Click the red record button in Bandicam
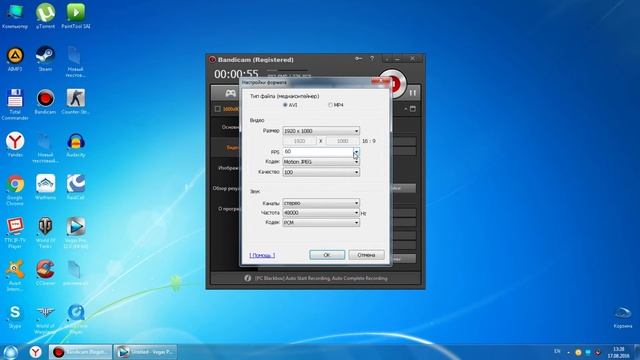 [x=395, y=84]
